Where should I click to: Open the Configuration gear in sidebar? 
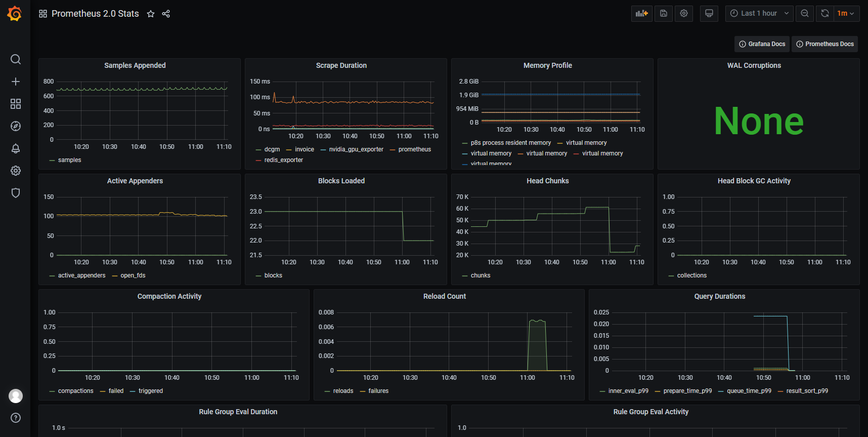click(16, 171)
